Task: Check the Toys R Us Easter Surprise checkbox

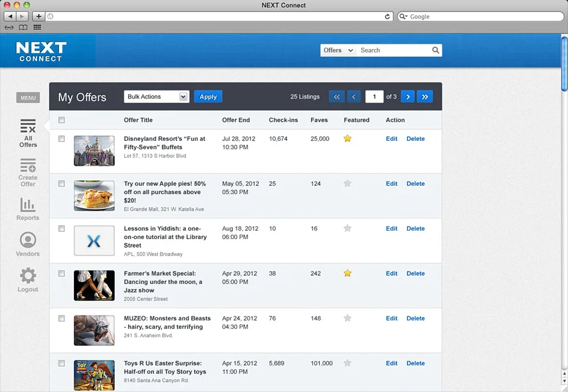Action: click(61, 363)
